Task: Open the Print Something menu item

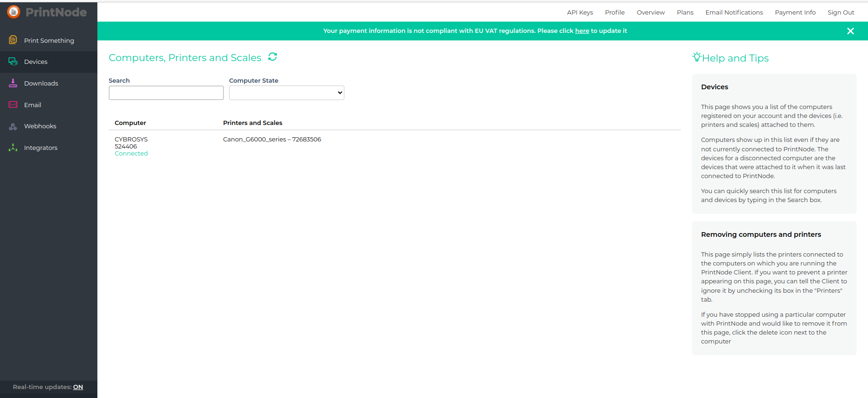Action: point(49,40)
